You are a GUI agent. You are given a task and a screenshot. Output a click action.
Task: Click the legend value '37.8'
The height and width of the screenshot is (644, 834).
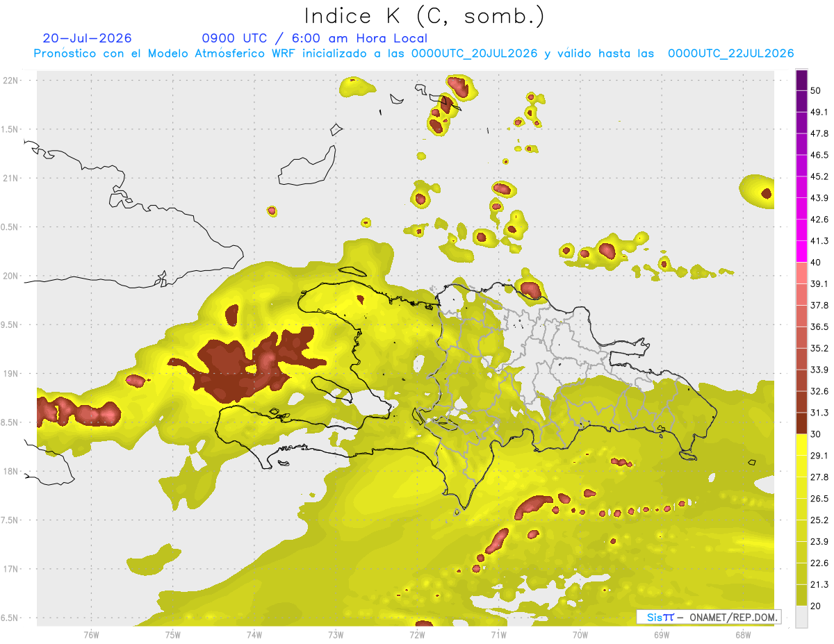pyautogui.click(x=819, y=305)
